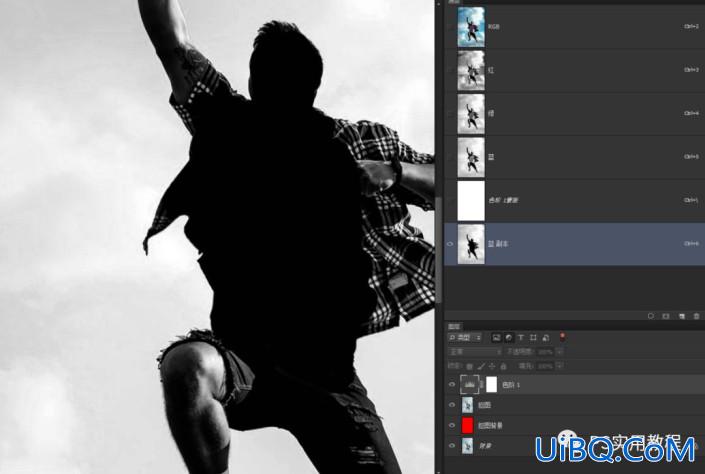The image size is (705, 474).
Task: Open the layer filter type dropdown
Action: [465, 337]
